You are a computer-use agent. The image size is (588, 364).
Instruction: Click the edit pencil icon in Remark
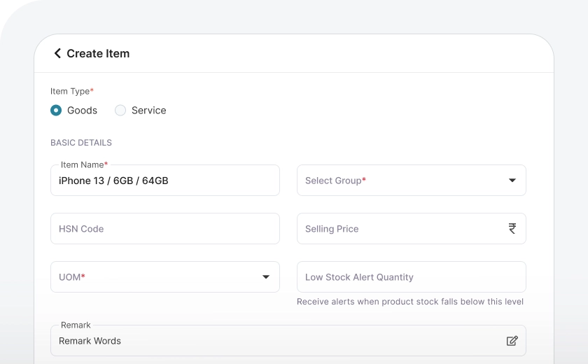point(512,341)
